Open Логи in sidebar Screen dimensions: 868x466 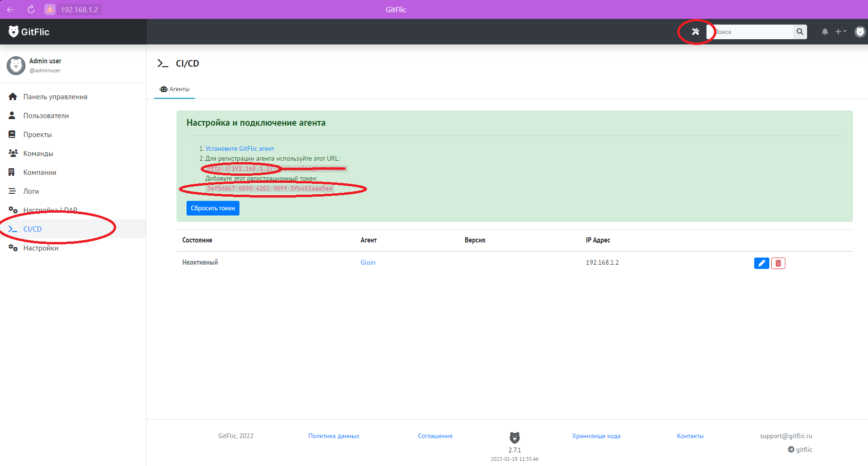(x=31, y=191)
